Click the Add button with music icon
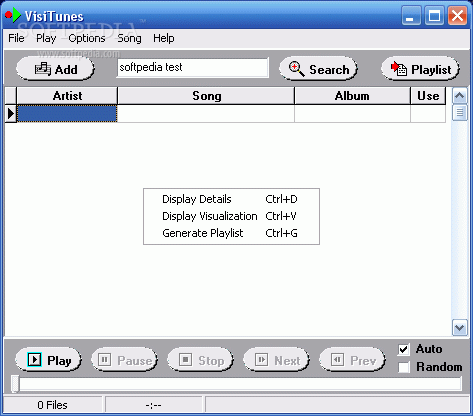This screenshot has width=473, height=416. tap(55, 69)
